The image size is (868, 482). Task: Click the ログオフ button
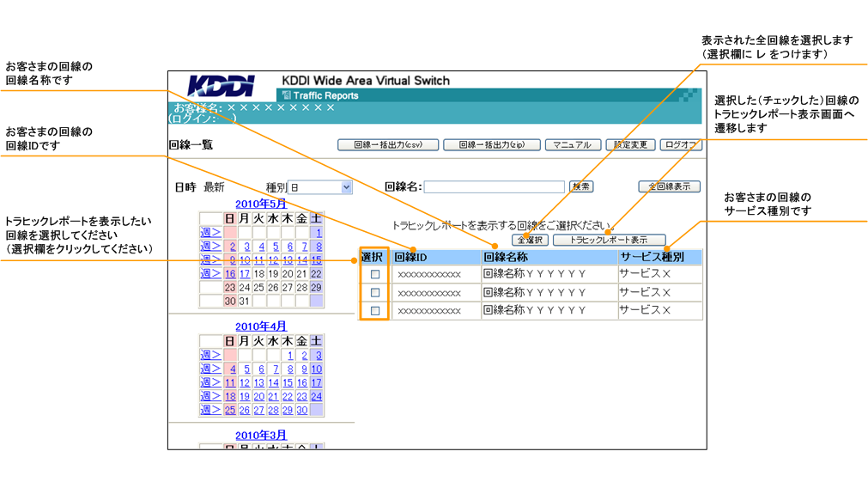(680, 144)
